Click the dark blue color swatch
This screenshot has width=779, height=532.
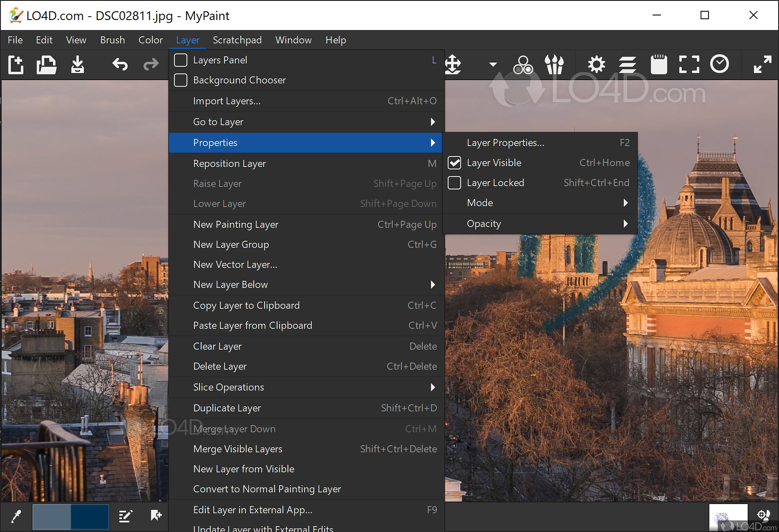coord(90,517)
